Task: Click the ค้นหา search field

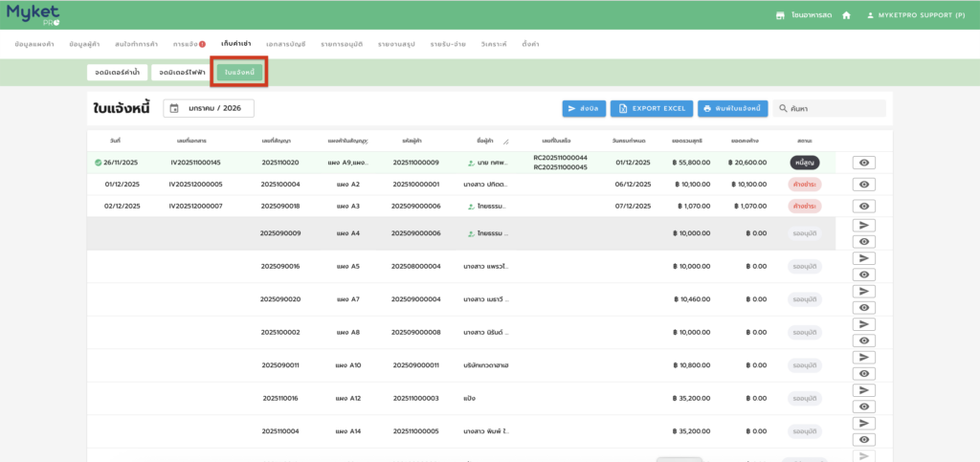Action: coord(829,109)
